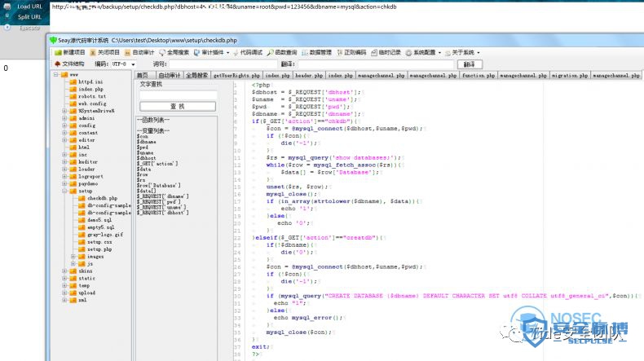Screen dimensions: 644x361
Task: Click the 关闭项目 close project icon
Action: coord(93,53)
